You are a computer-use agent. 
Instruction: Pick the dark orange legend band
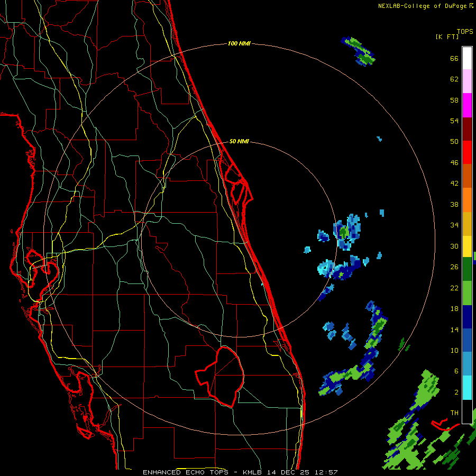467,176
